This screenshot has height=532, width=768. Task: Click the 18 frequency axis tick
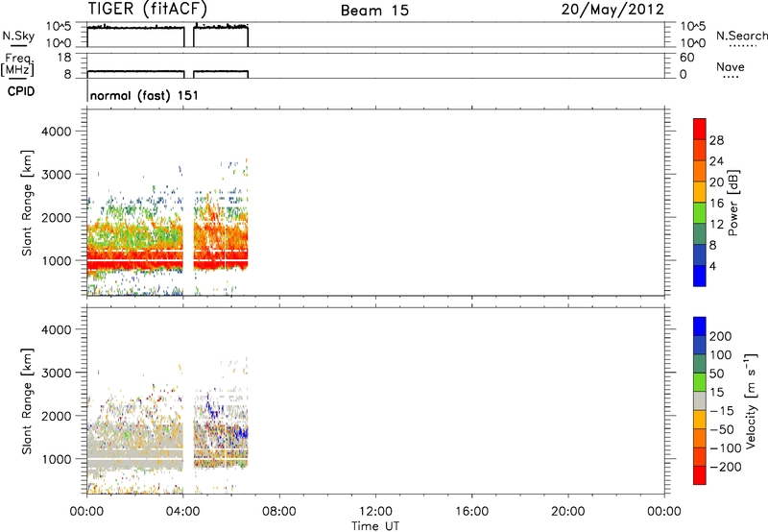click(64, 58)
